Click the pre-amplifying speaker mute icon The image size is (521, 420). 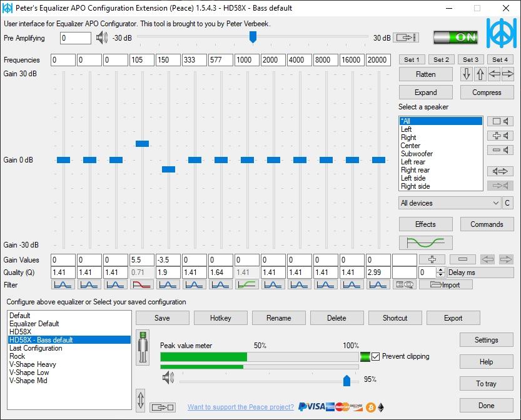[102, 38]
